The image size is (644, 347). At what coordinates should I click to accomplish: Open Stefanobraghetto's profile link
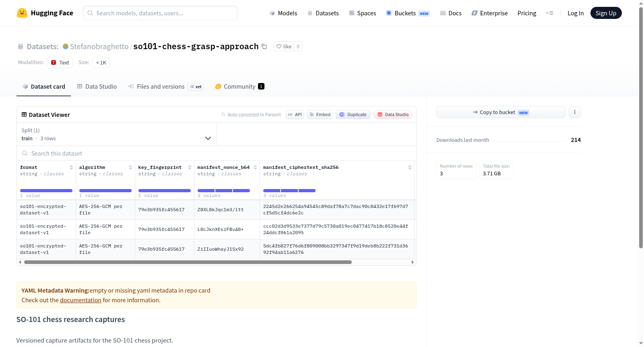click(99, 46)
